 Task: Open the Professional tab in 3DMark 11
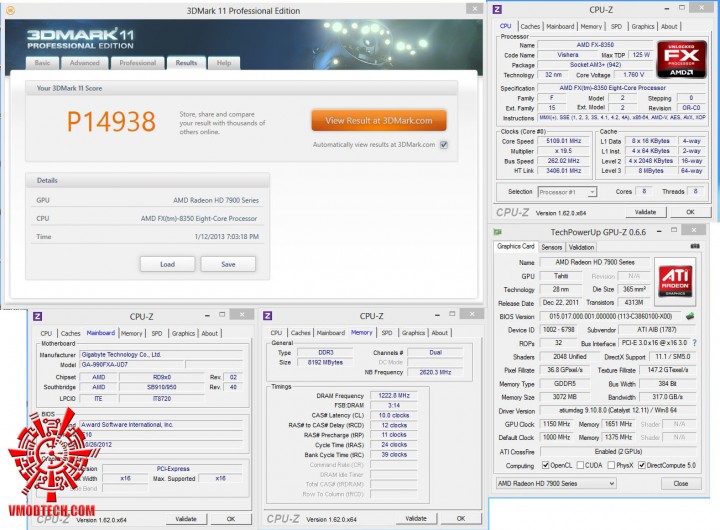(x=137, y=63)
